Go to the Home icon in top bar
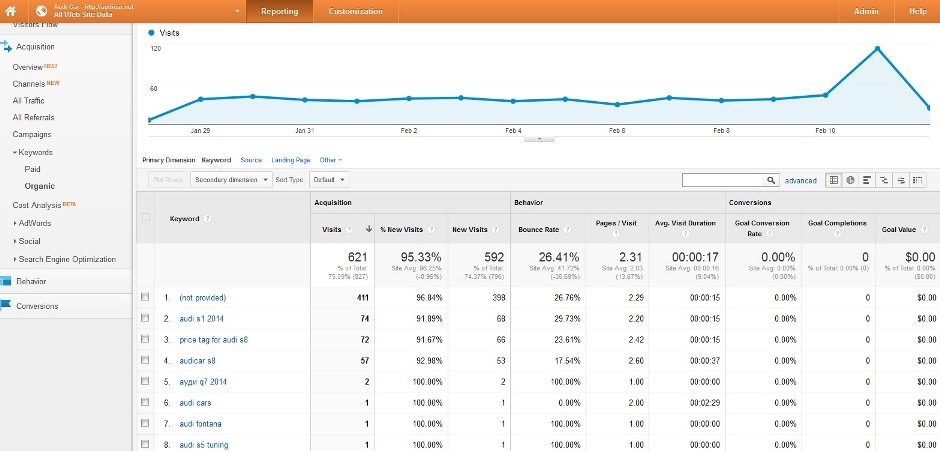Image resolution: width=940 pixels, height=451 pixels. pos(11,11)
